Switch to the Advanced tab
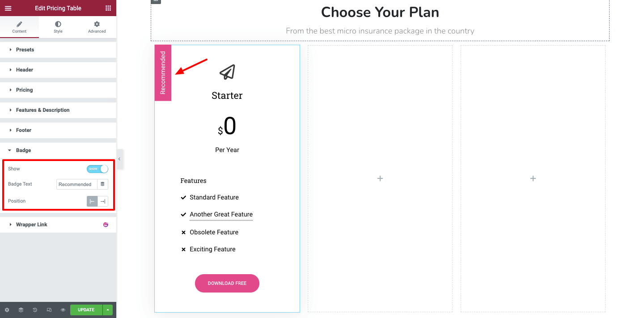The width and height of the screenshot is (644, 318). 97,27
